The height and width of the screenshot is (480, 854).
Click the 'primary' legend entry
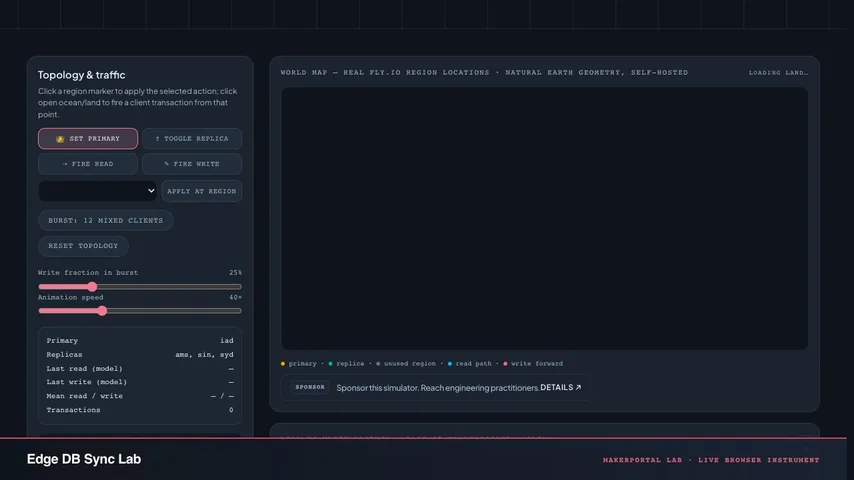point(298,363)
